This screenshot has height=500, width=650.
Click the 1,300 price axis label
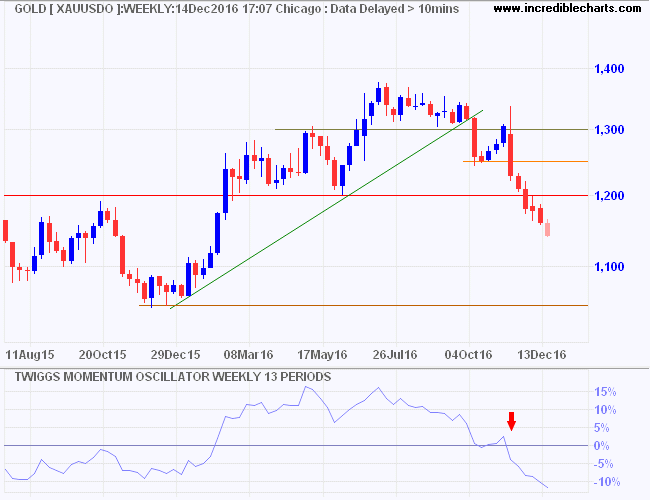pyautogui.click(x=609, y=130)
